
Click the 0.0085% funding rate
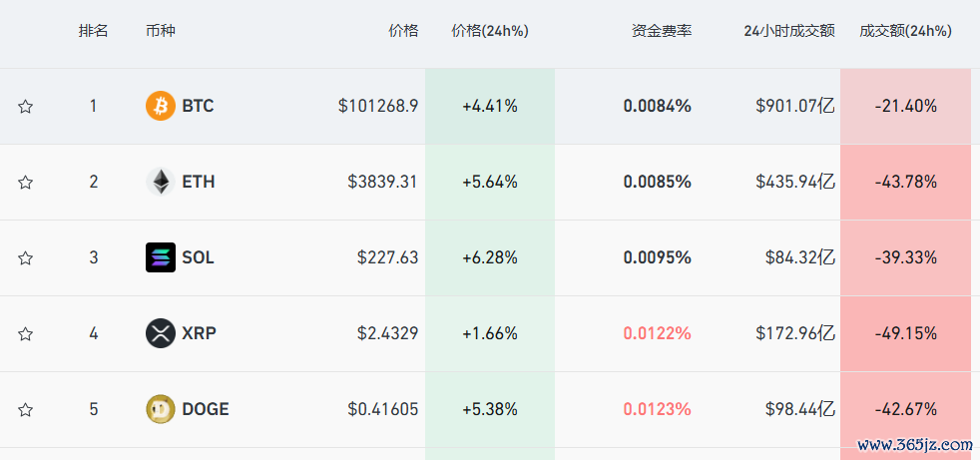(658, 182)
